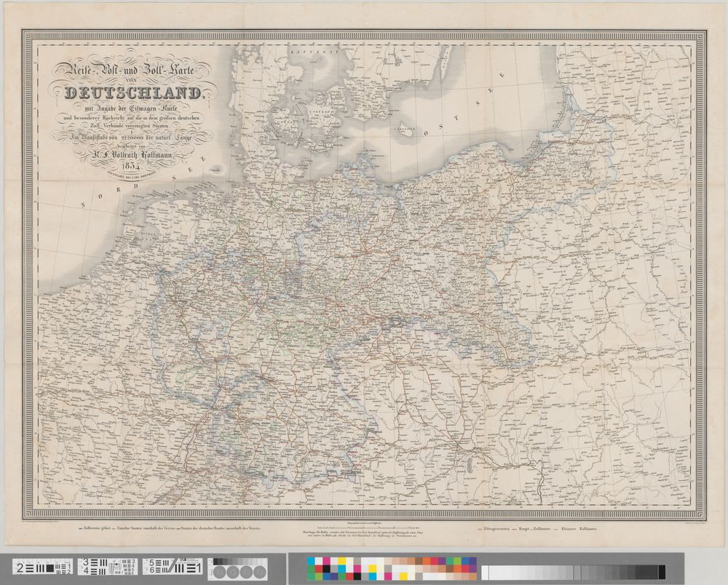728x585 pixels.
Task: Click the legend entry "Eilwagenrouten"
Action: tap(495, 528)
